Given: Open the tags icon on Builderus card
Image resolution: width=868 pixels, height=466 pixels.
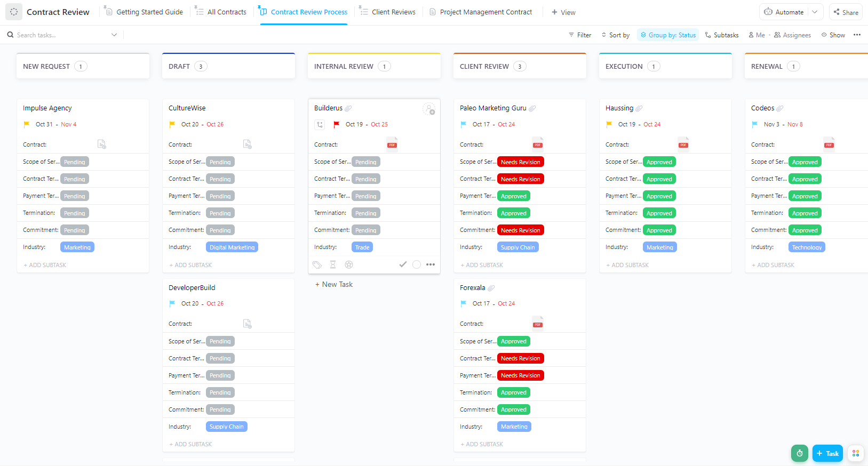Looking at the screenshot, I should tap(317, 264).
